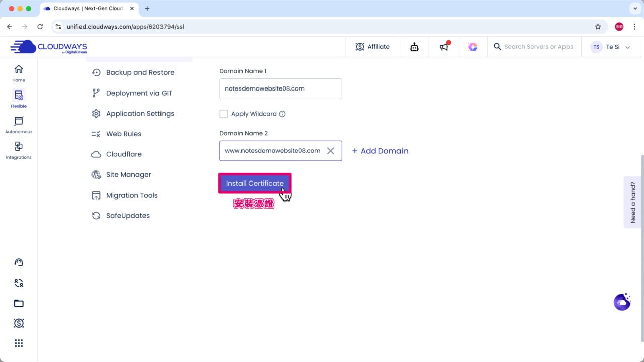The height and width of the screenshot is (362, 644).
Task: Click the Install Certificate button
Action: 255,183
